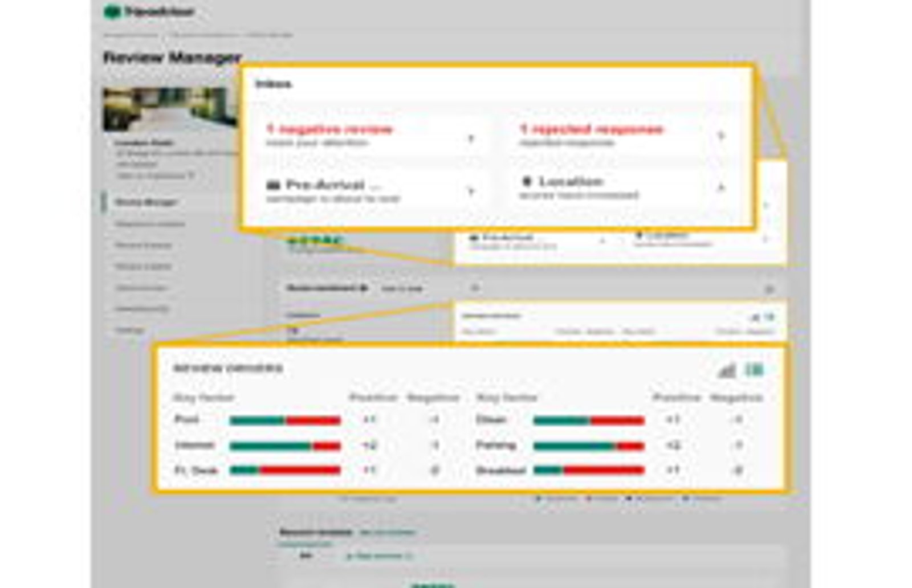Click the Pre-Arrival icon in the enlarged Inbox
The height and width of the screenshot is (588, 912).
[x=274, y=185]
